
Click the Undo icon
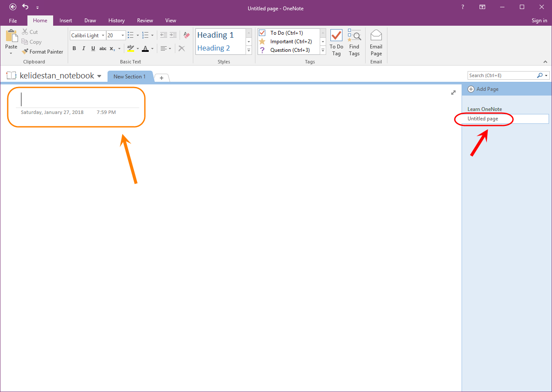tap(25, 7)
